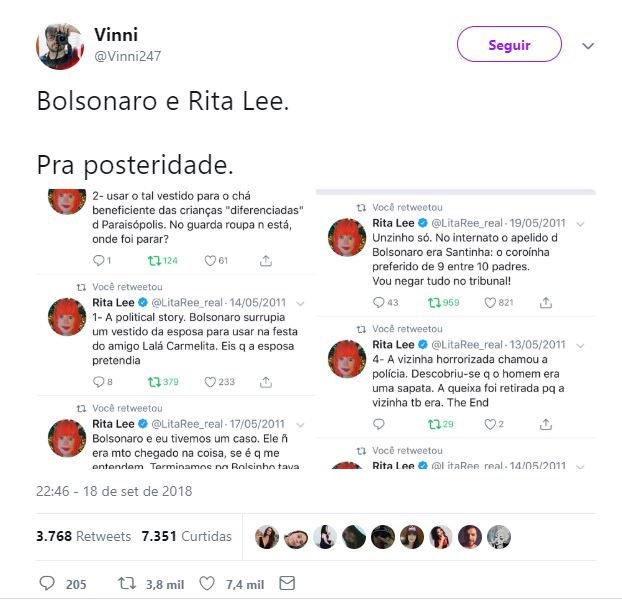Retweet the main tweet with 3,8 mil
Screen dimensions: 622x604
[127, 583]
